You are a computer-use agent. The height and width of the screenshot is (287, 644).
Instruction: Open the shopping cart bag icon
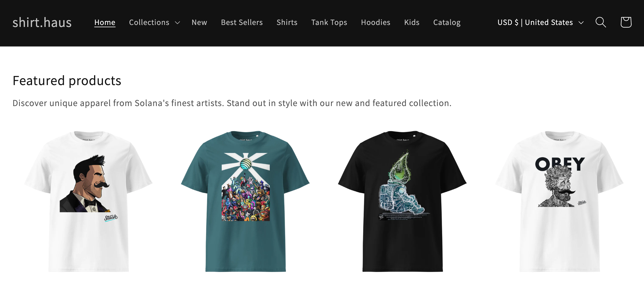pyautogui.click(x=626, y=22)
